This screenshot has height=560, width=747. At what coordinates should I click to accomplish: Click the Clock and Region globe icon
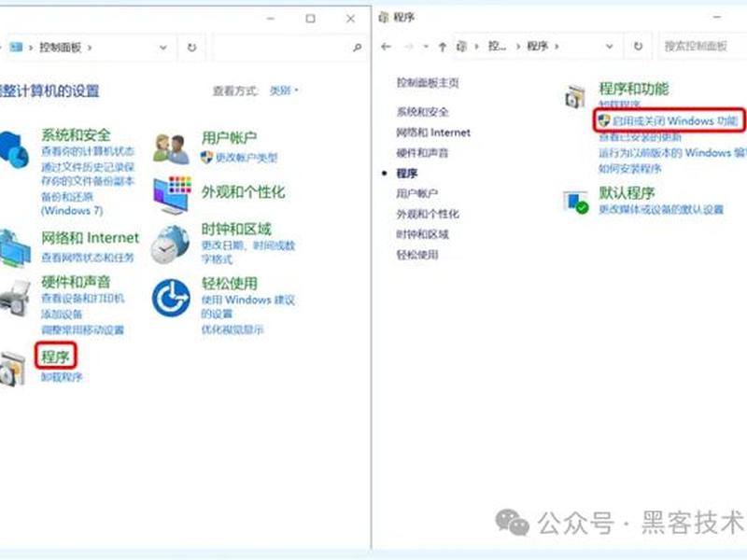click(x=170, y=245)
